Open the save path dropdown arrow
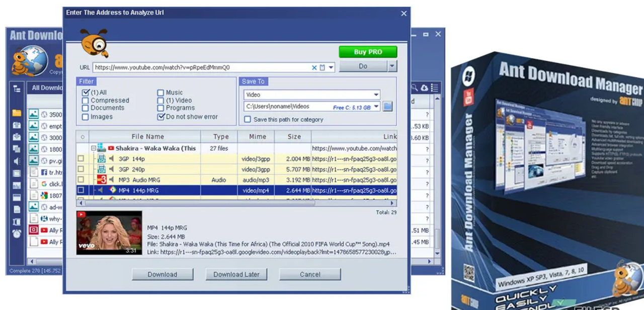This screenshot has width=644, height=310. 376,107
